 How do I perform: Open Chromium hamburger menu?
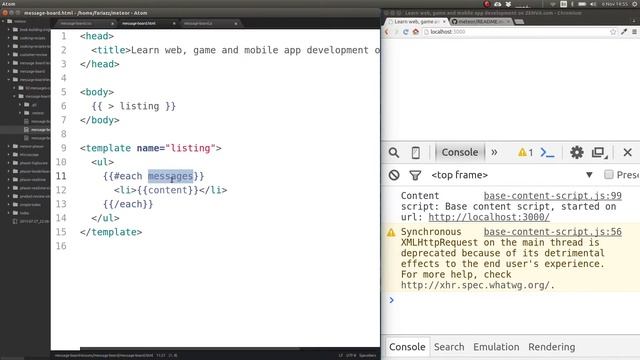634,32
